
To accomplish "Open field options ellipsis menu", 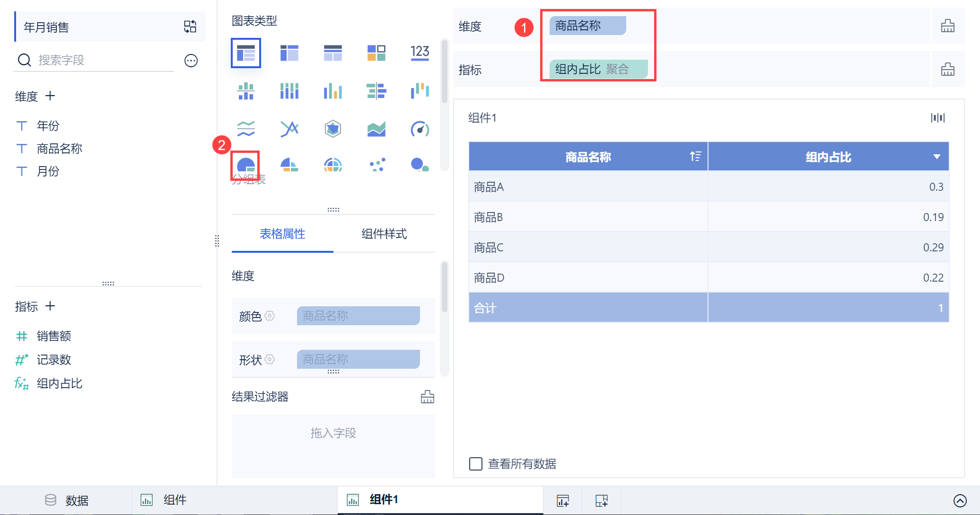I will pos(191,61).
